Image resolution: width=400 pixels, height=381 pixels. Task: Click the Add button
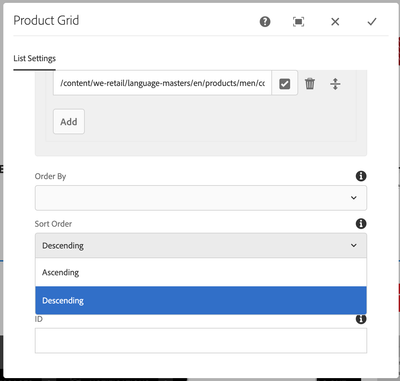pos(69,122)
